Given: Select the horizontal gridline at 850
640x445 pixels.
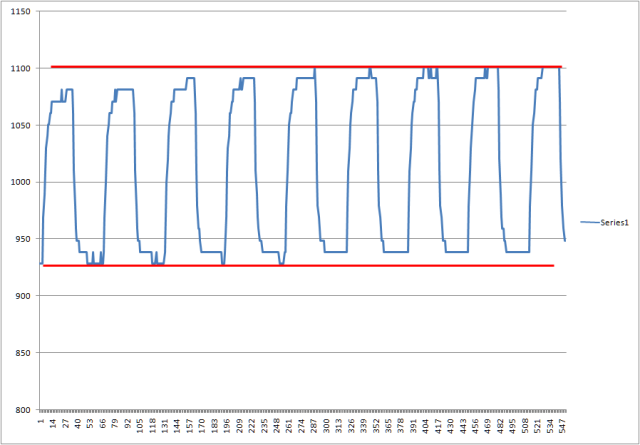Looking at the screenshot, I should [x=300, y=352].
